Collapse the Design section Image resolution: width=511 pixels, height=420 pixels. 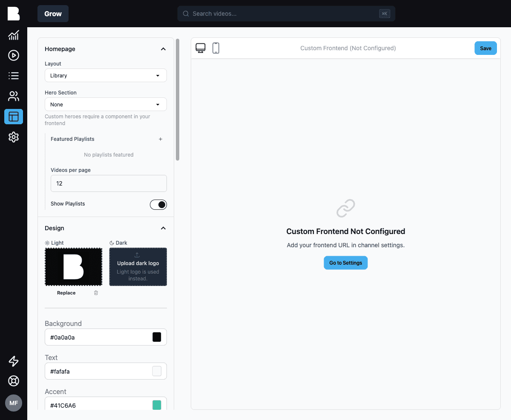(163, 228)
